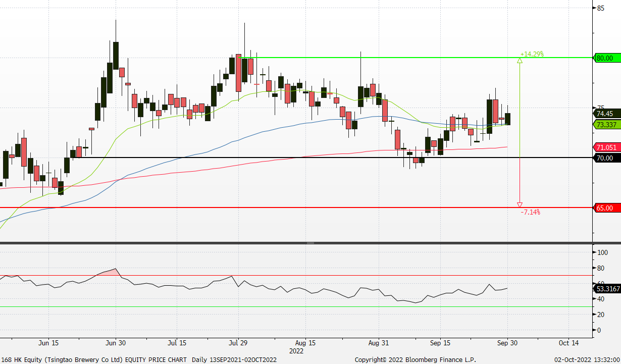Click the black 70.00 support level label
621x364 pixels.
(606, 158)
